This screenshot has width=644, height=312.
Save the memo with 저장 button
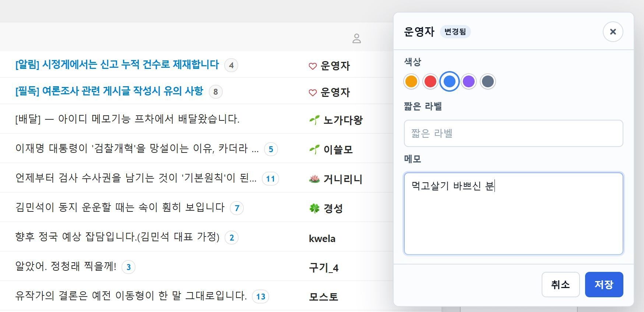pyautogui.click(x=604, y=284)
